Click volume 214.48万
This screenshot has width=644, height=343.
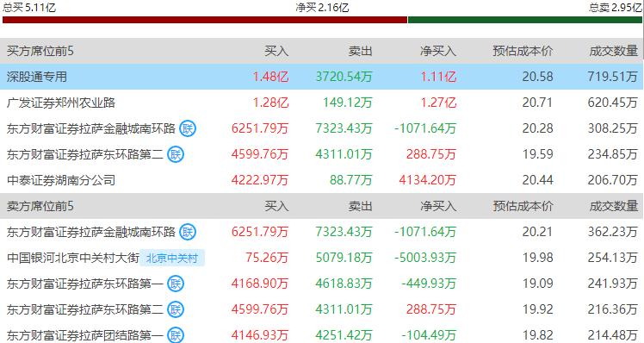[612, 335]
